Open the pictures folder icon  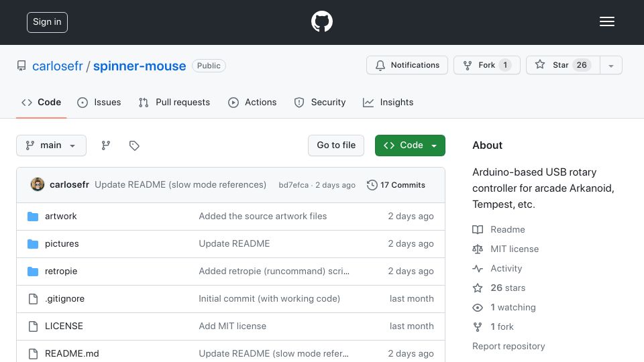pyautogui.click(x=33, y=244)
